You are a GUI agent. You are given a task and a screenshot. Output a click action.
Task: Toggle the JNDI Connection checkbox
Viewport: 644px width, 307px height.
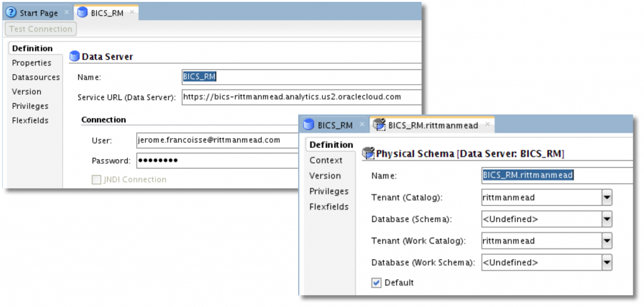pos(96,179)
